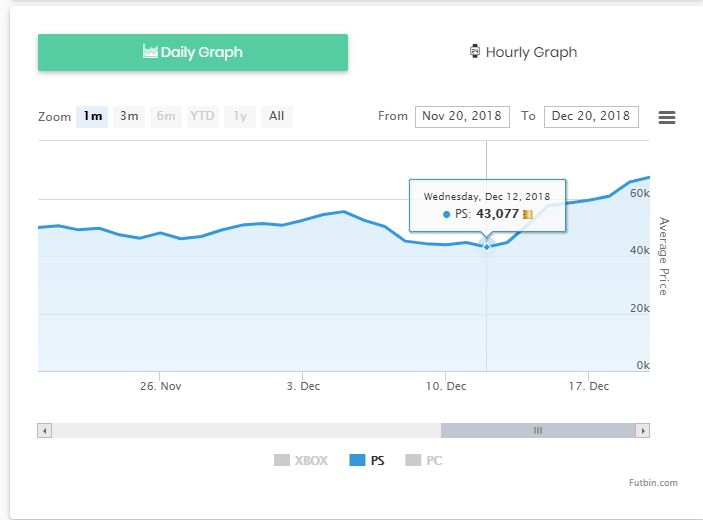The height and width of the screenshot is (520, 703).
Task: Switch to the Hourly Graph tab
Action: (x=523, y=52)
